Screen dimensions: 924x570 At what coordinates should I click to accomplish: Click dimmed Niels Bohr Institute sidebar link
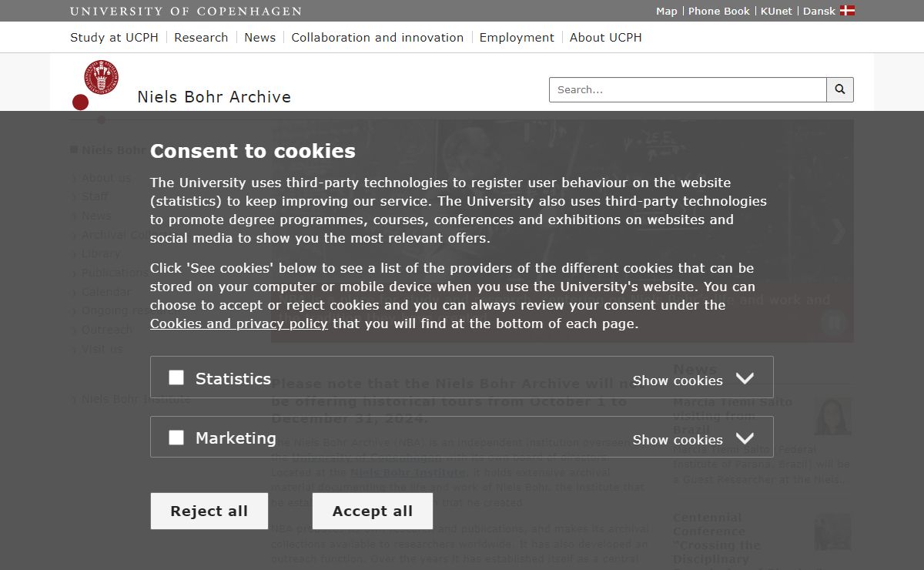pyautogui.click(x=136, y=399)
